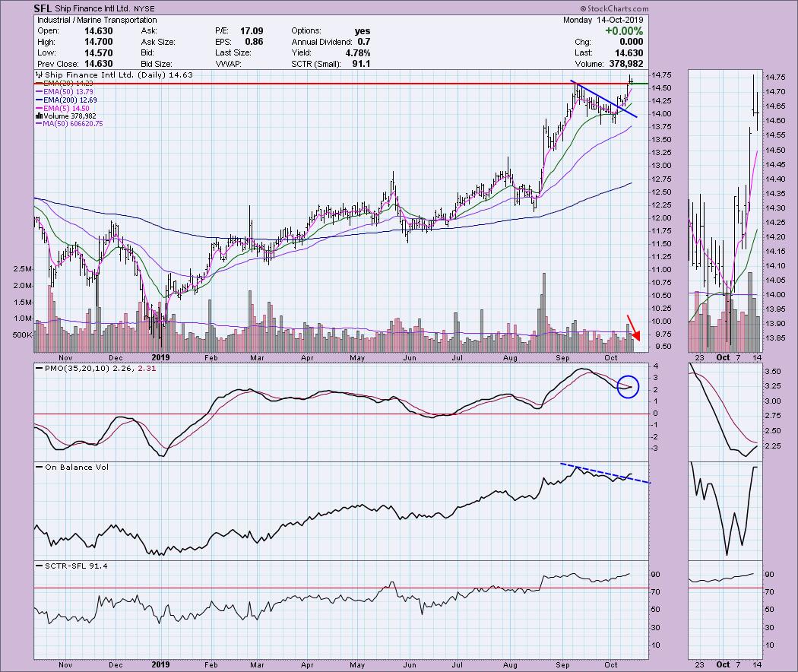
Task: Click the P/E value 17.09
Action: point(252,31)
